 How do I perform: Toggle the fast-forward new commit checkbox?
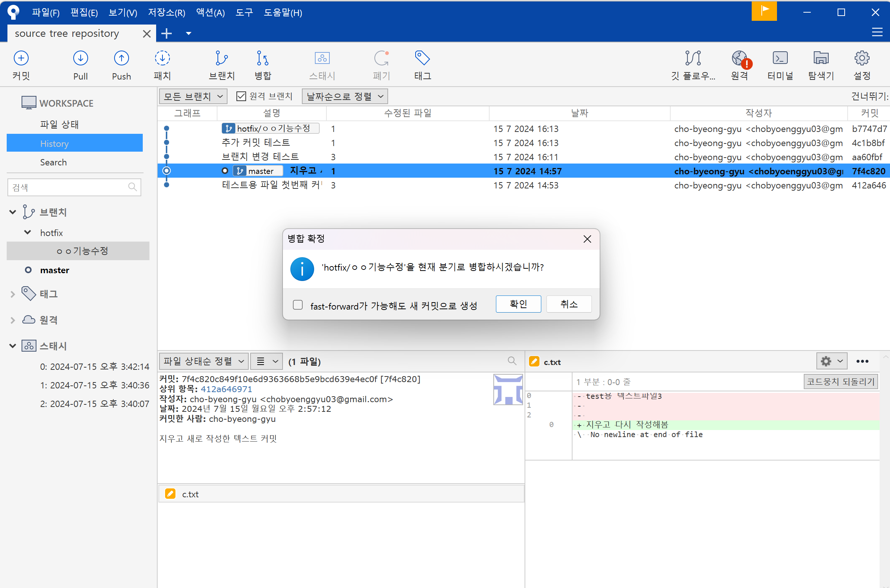[298, 305]
